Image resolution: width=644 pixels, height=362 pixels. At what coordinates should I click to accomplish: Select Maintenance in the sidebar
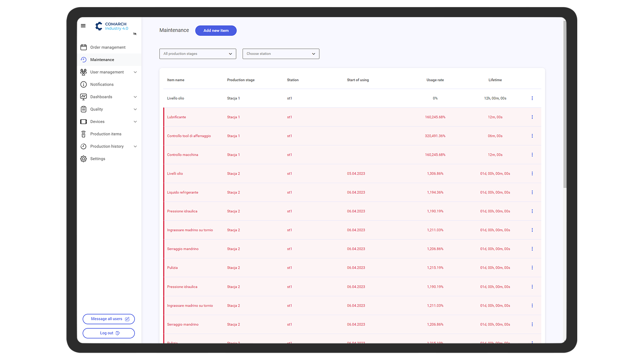tap(102, 60)
